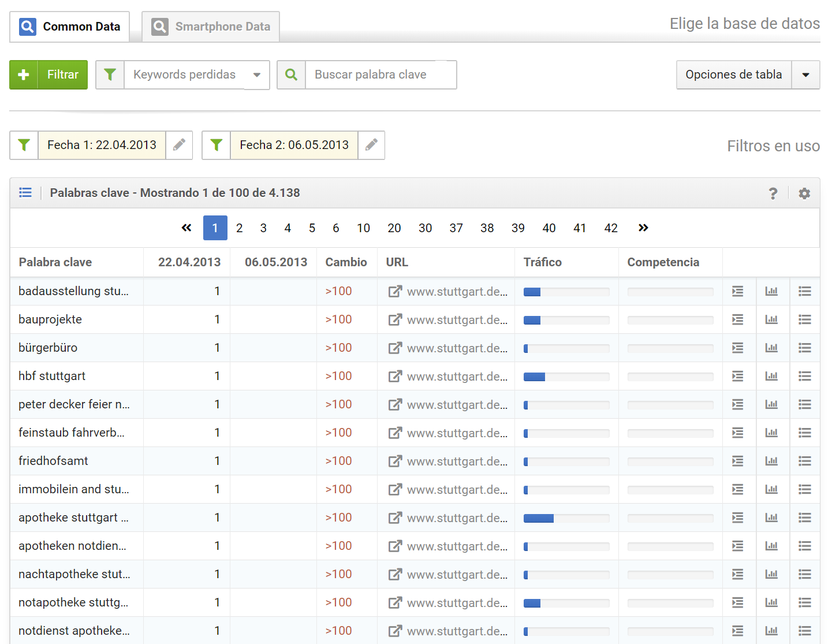Click the green magnifier search icon
This screenshot has height=644, width=832.
292,75
